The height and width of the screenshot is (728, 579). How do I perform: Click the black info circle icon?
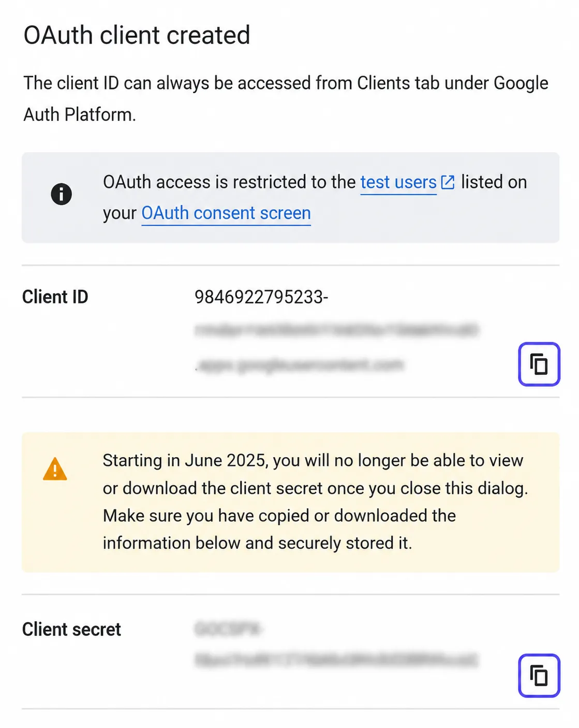click(x=61, y=194)
